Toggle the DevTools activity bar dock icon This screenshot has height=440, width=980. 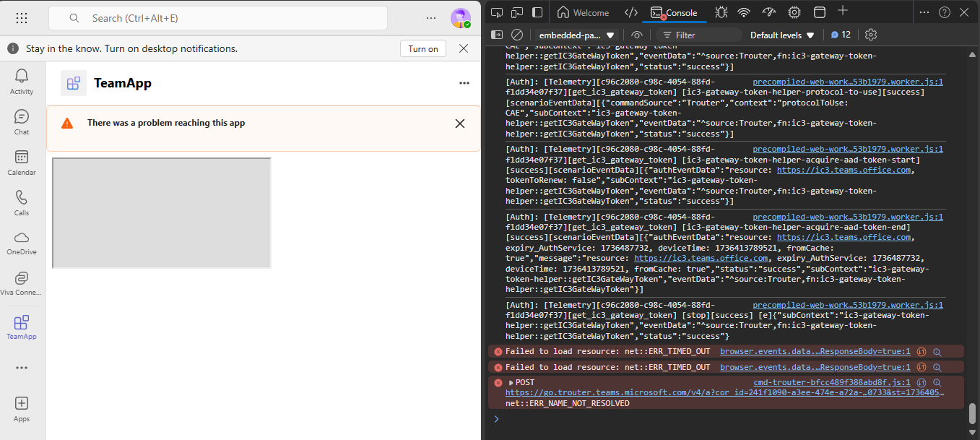pos(537,12)
